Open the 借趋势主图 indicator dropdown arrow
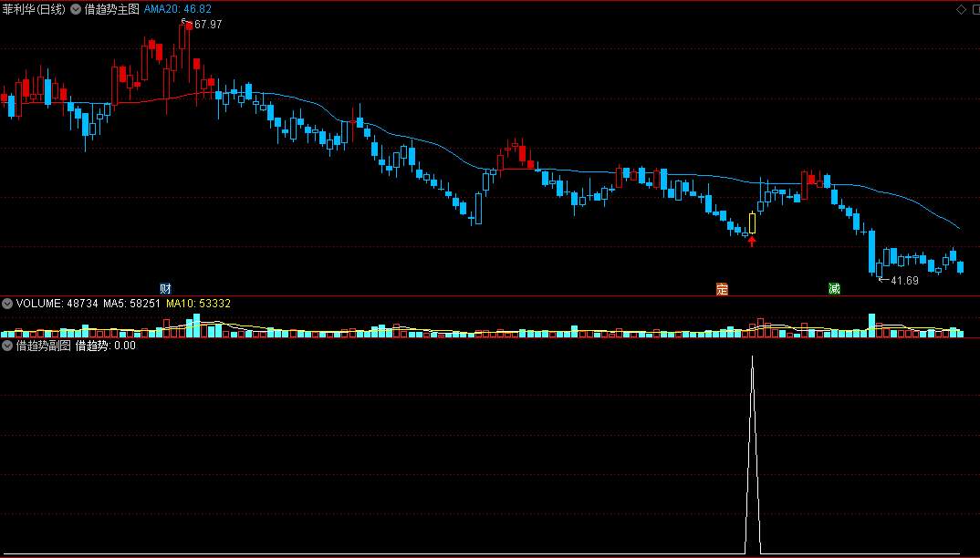This screenshot has width=980, height=558. pos(76,9)
